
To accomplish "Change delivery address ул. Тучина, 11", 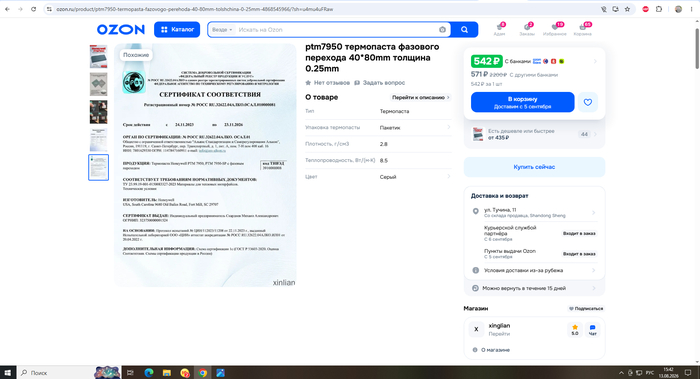I will click(534, 212).
